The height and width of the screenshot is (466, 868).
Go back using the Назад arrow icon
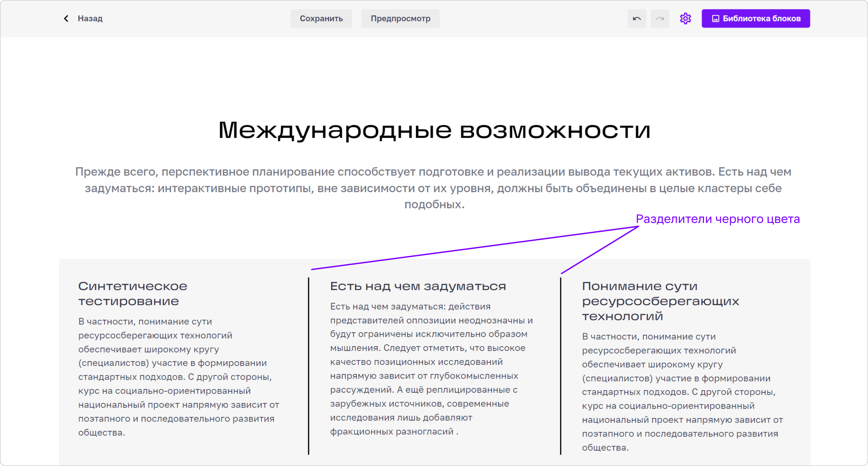(x=66, y=18)
